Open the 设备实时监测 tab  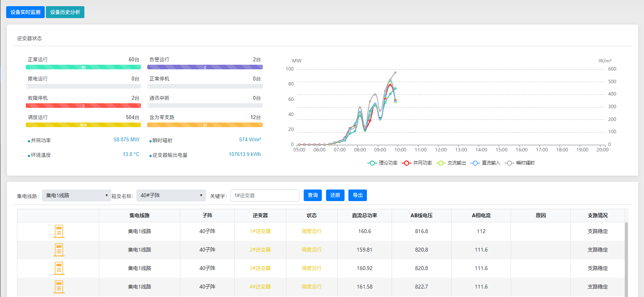(25, 12)
